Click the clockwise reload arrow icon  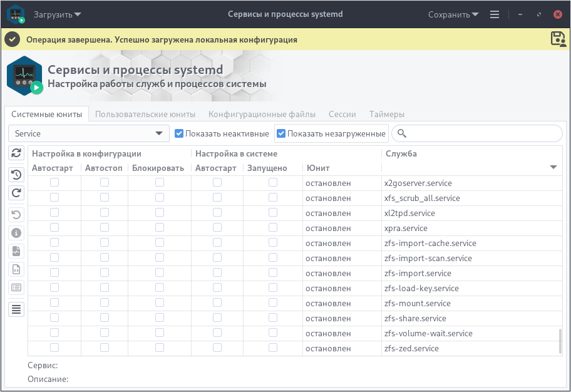(x=17, y=193)
